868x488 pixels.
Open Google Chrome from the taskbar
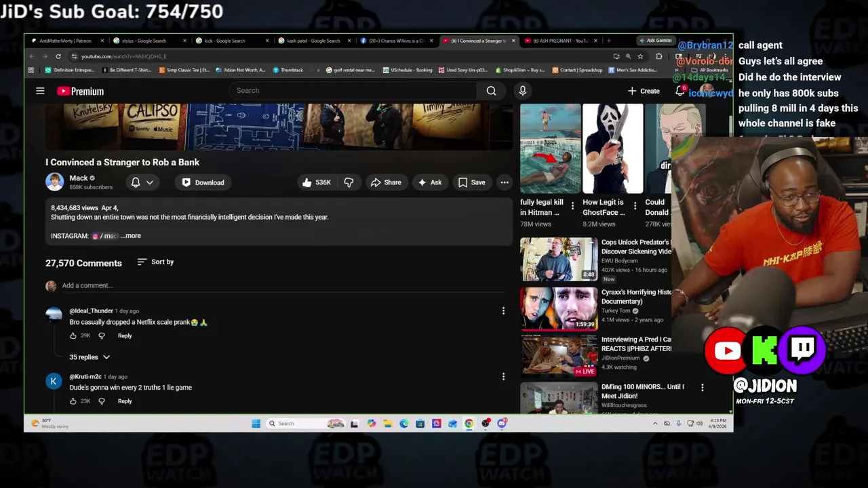tap(469, 424)
